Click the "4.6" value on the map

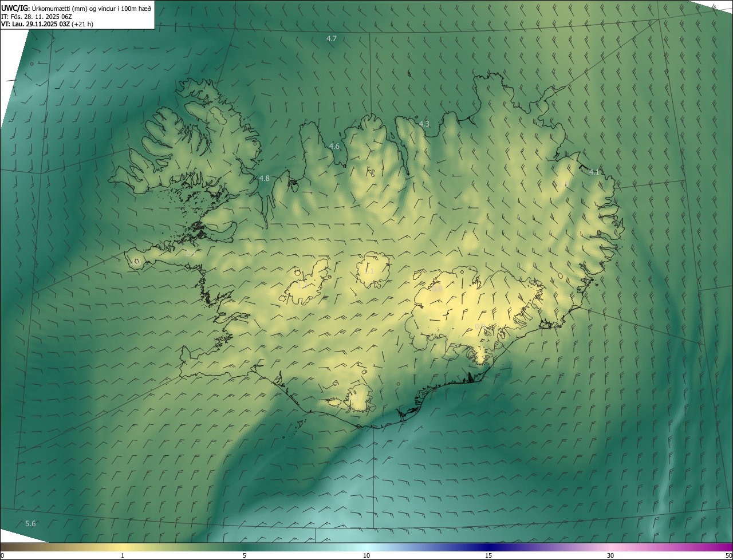coord(334,147)
